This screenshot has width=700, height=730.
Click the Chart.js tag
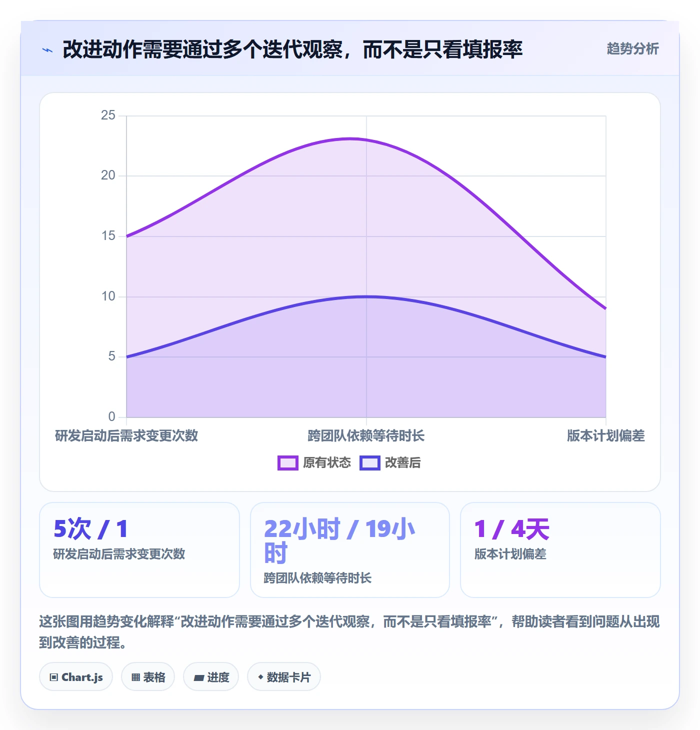[x=76, y=677]
